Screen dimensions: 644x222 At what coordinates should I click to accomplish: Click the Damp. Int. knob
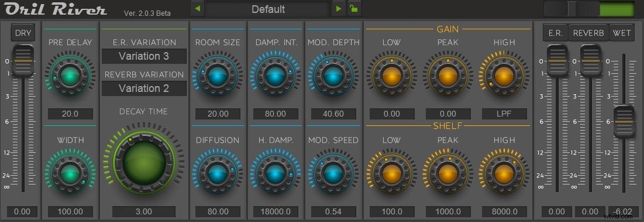pyautogui.click(x=275, y=76)
